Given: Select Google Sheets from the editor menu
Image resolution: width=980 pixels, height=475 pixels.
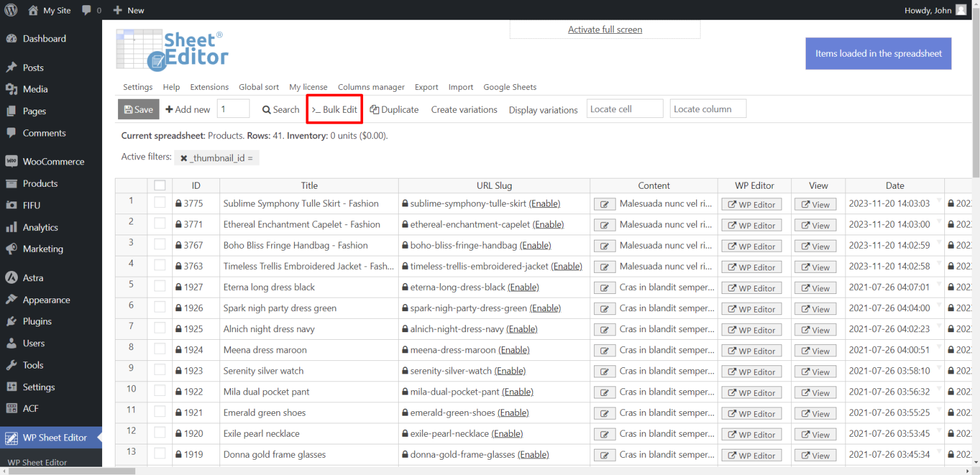Looking at the screenshot, I should tap(510, 87).
